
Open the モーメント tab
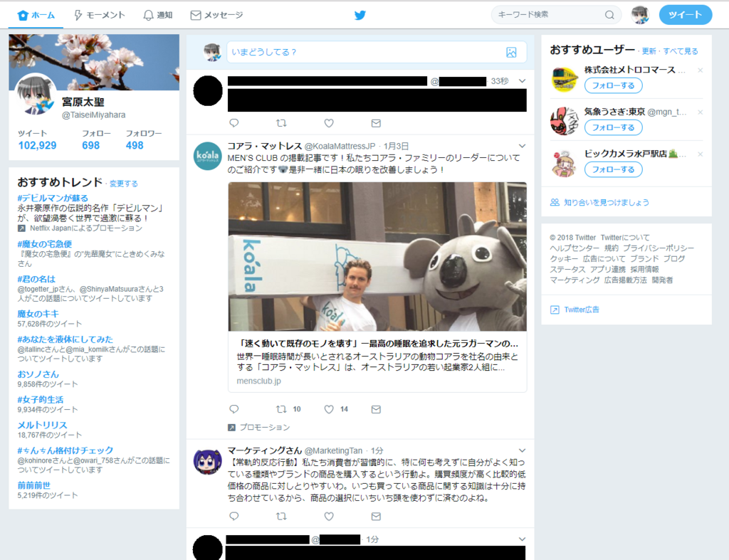100,16
